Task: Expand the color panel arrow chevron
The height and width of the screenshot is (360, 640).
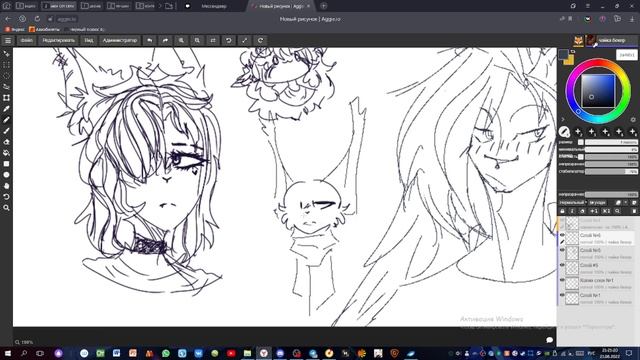Action: click(563, 120)
